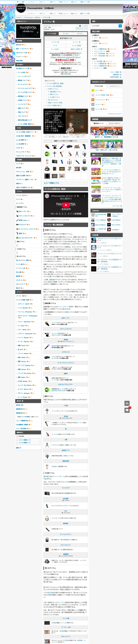Open ゴースト早見表 in the おすすめページ table
This screenshot has width=138, height=644.
pos(76,46)
